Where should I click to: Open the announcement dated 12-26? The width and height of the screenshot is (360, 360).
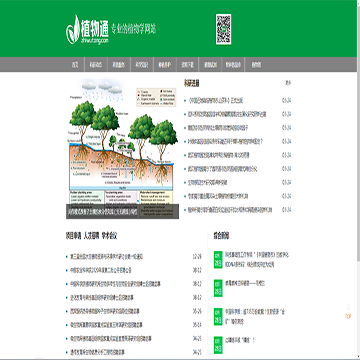click(107, 257)
